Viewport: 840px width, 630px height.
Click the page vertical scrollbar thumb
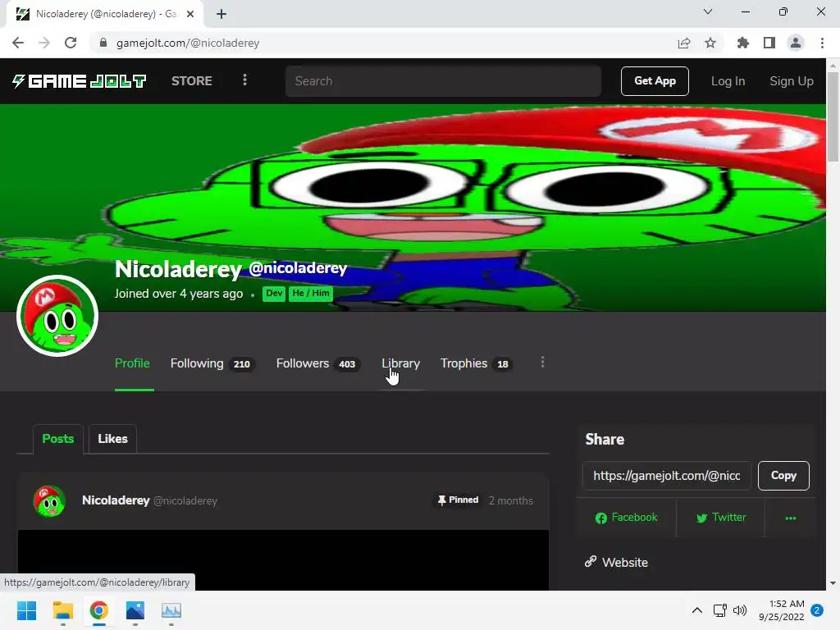point(833,116)
